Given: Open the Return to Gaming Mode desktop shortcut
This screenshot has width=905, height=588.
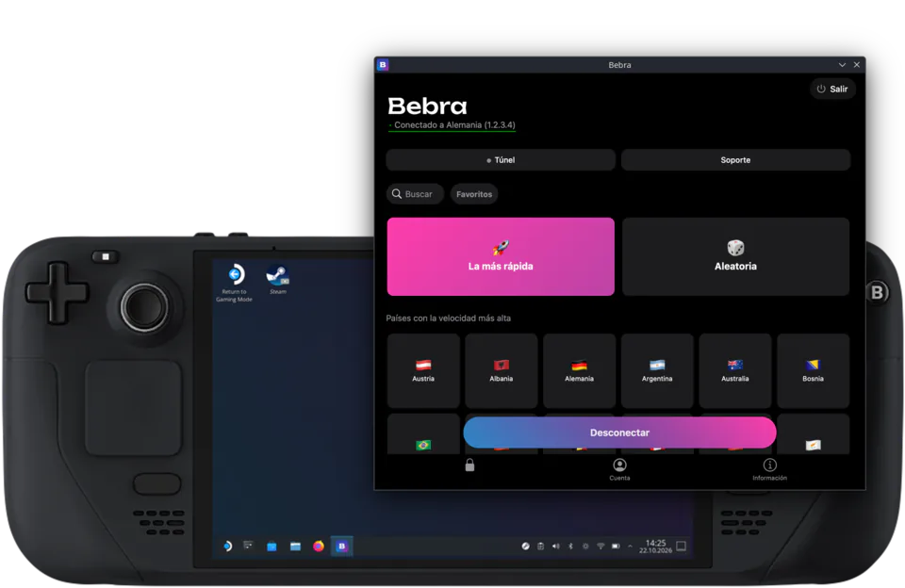Looking at the screenshot, I should click(x=235, y=282).
